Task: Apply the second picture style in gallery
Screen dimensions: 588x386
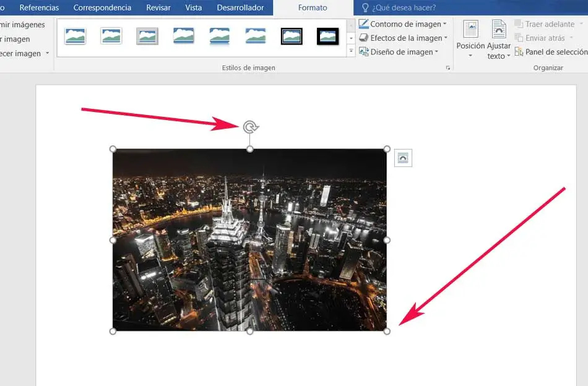Action: [x=111, y=36]
